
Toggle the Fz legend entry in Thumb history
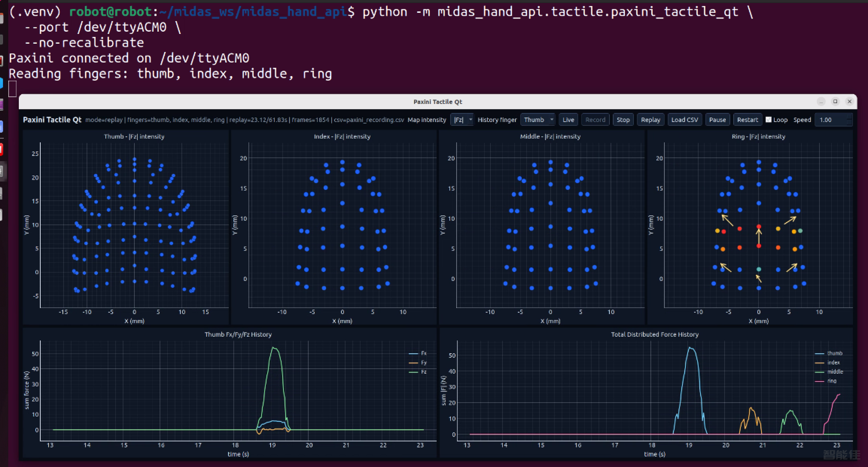click(x=418, y=372)
